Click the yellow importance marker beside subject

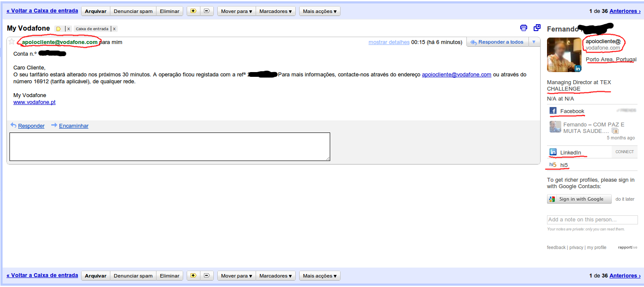pos(59,29)
